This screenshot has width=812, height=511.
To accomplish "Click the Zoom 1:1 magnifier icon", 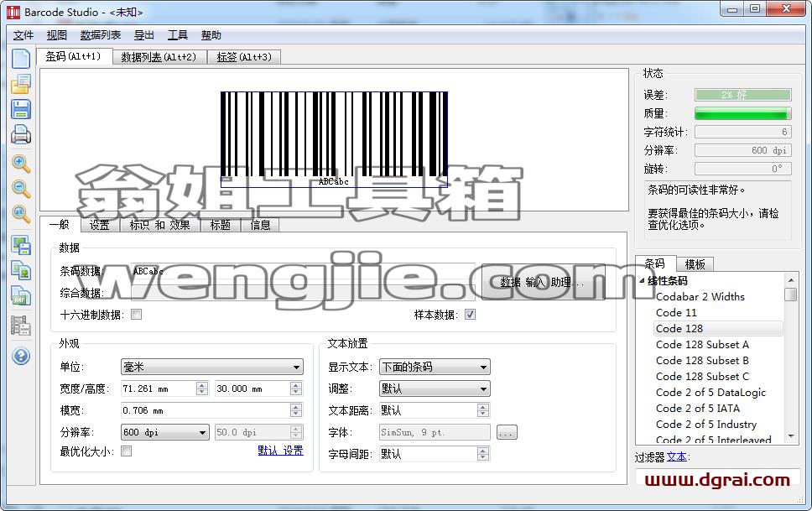I will click(21, 213).
